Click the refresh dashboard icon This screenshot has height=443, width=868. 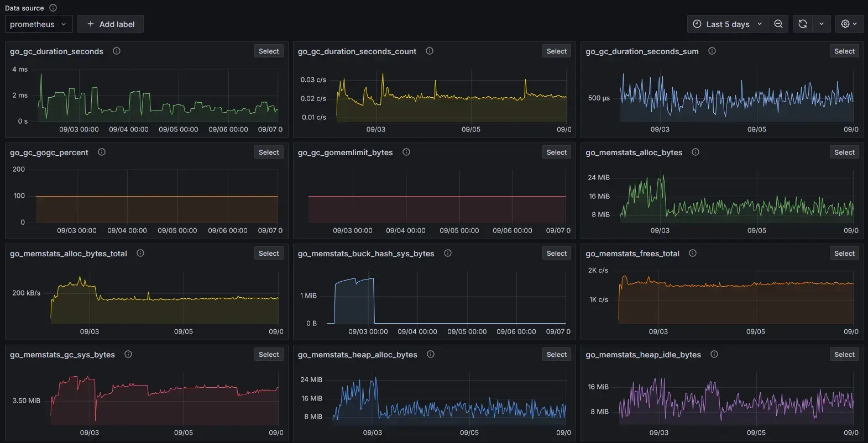pyautogui.click(x=803, y=24)
